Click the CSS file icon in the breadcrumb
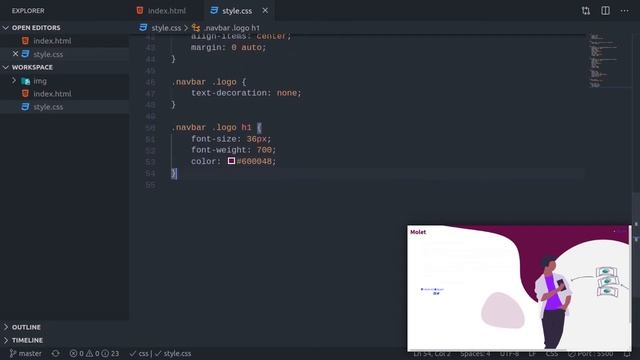640x360 pixels. coord(143,27)
